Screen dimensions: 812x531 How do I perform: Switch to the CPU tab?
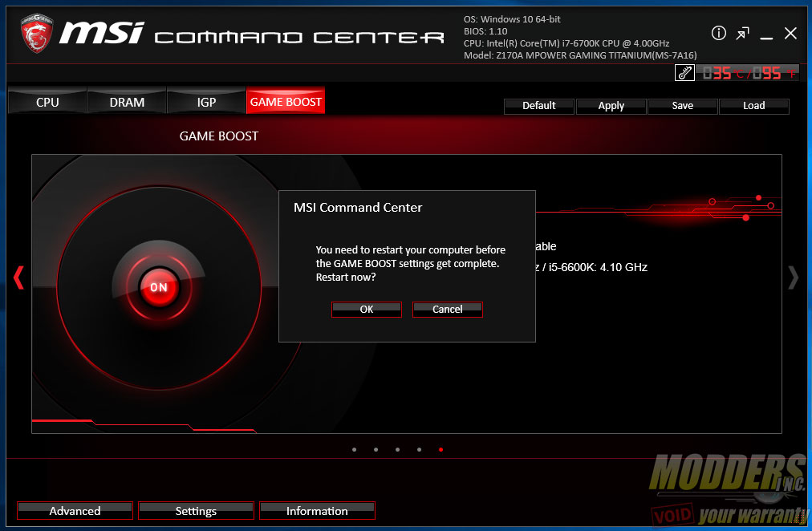coord(47,102)
